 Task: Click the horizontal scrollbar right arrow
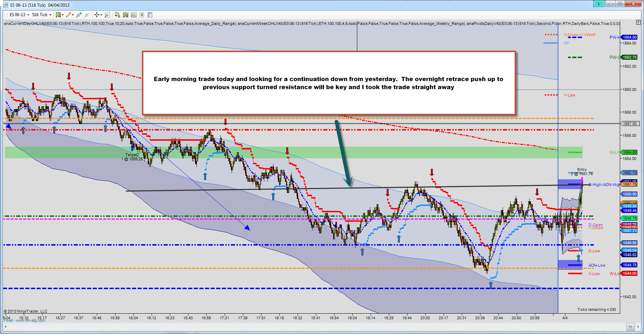click(638, 327)
